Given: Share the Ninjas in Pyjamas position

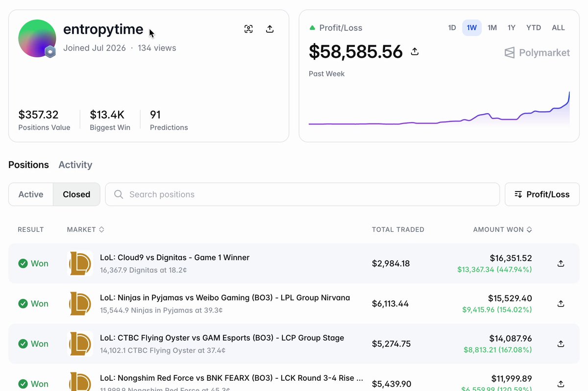Looking at the screenshot, I should (x=561, y=304).
